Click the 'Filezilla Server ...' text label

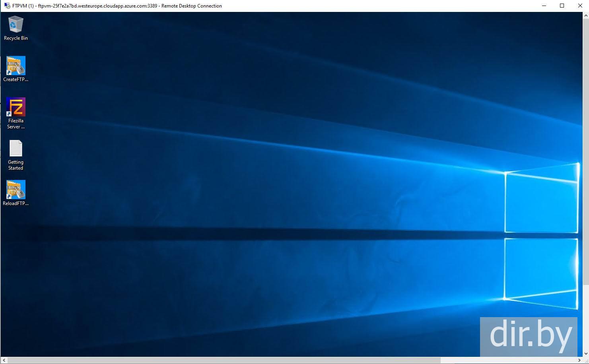pyautogui.click(x=16, y=124)
